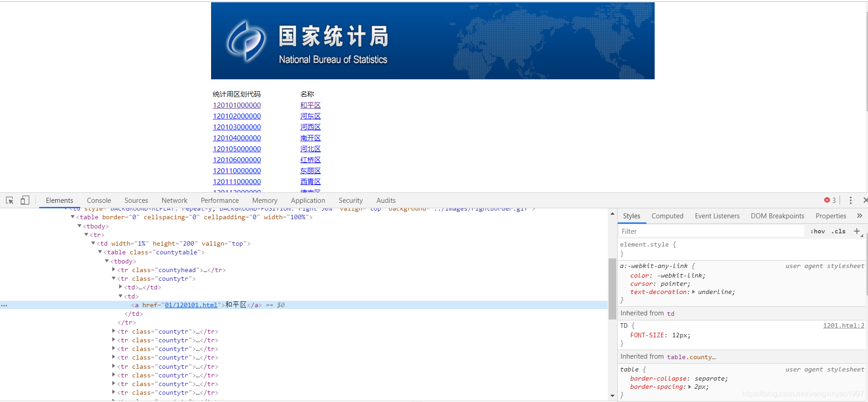Open the 120105000000 code link
Viewport: 868px width, 402px height.
pyautogui.click(x=237, y=149)
